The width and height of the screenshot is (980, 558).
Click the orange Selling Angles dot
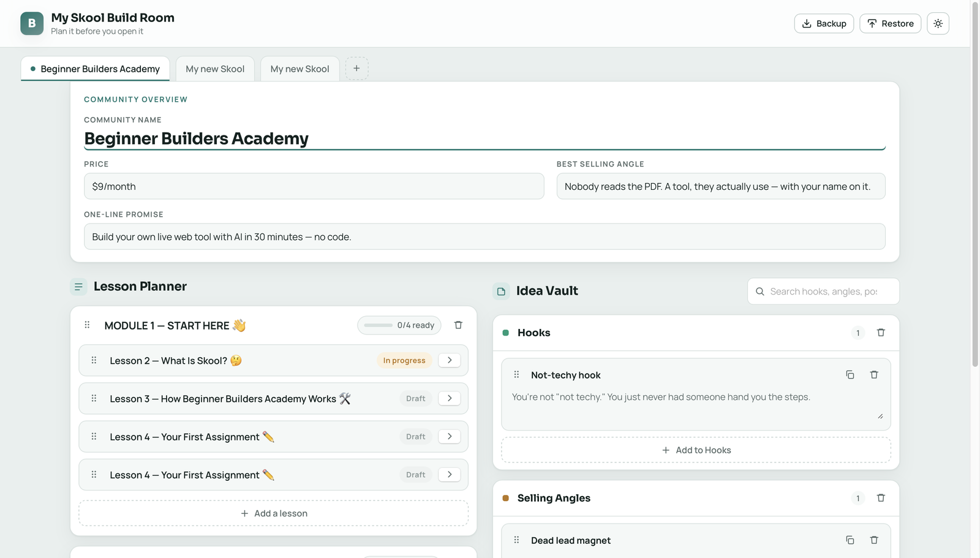point(506,498)
